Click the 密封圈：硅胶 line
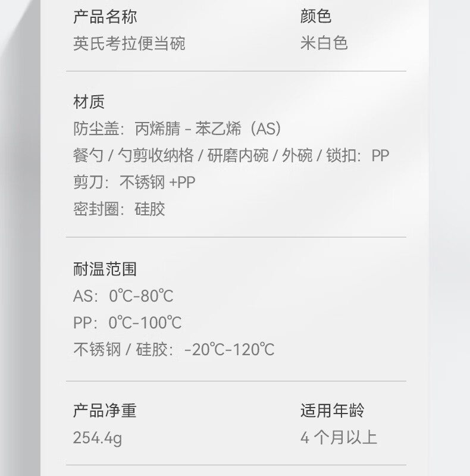The height and width of the screenshot is (476, 470). (119, 209)
